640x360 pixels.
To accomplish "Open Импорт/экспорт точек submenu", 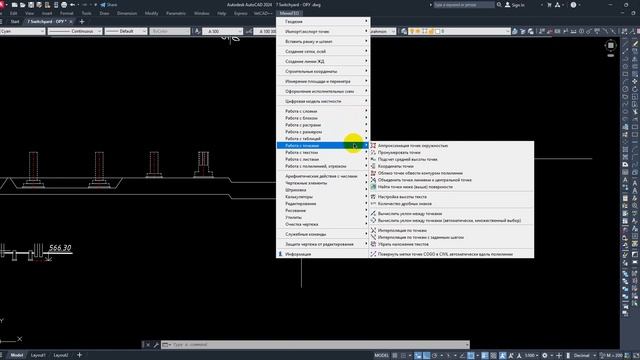I will [323, 31].
